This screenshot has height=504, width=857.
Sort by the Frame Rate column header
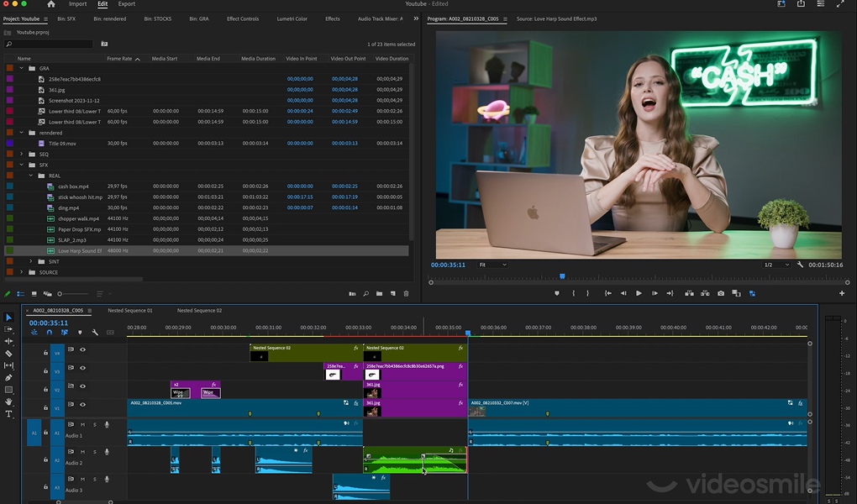click(119, 59)
